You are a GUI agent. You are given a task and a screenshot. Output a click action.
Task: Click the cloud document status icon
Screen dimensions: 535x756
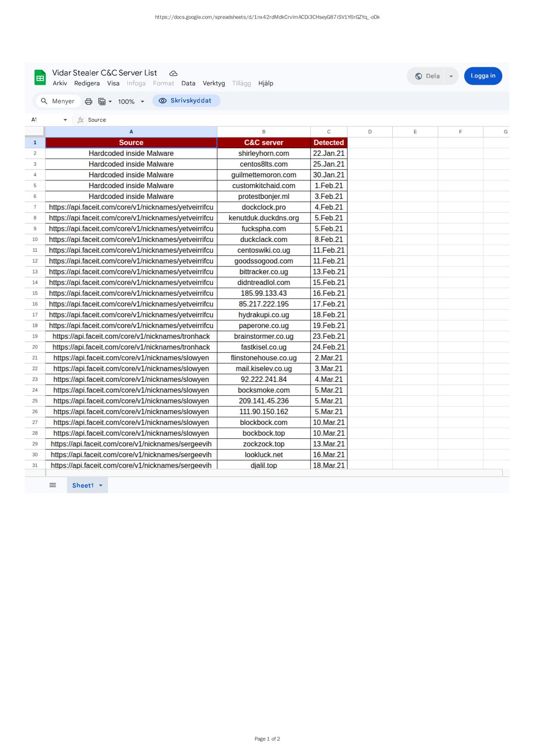click(x=174, y=74)
